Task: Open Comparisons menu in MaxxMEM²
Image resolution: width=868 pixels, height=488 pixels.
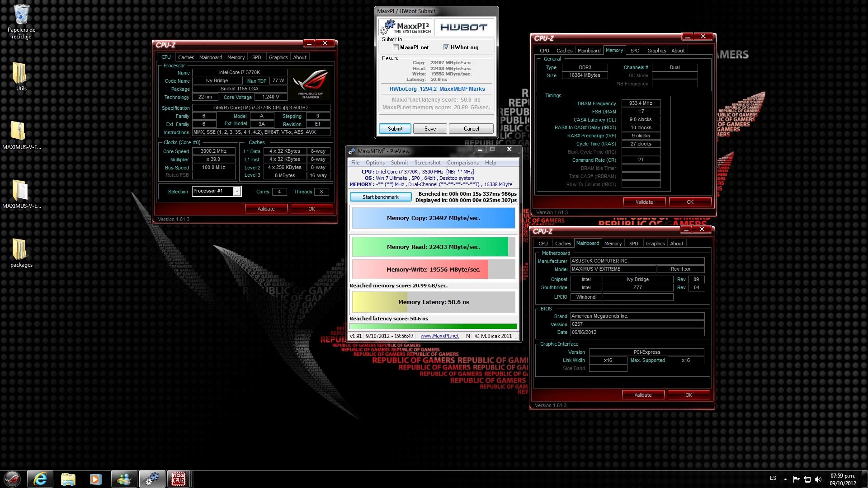Action: 462,163
